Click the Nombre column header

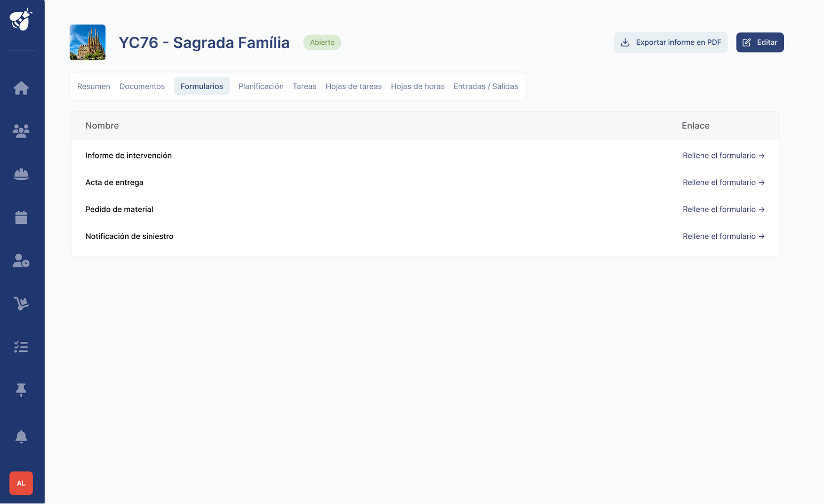pyautogui.click(x=102, y=126)
